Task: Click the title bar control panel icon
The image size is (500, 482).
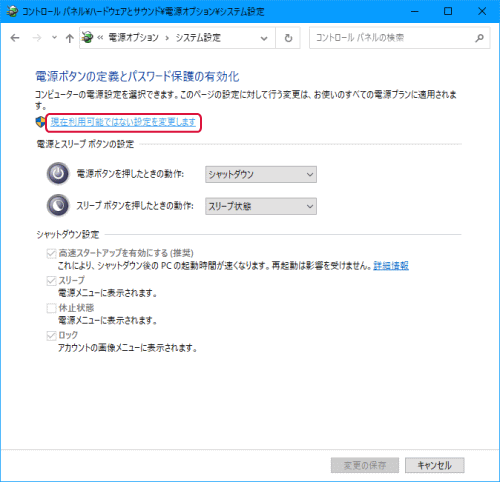Action: pos(12,11)
